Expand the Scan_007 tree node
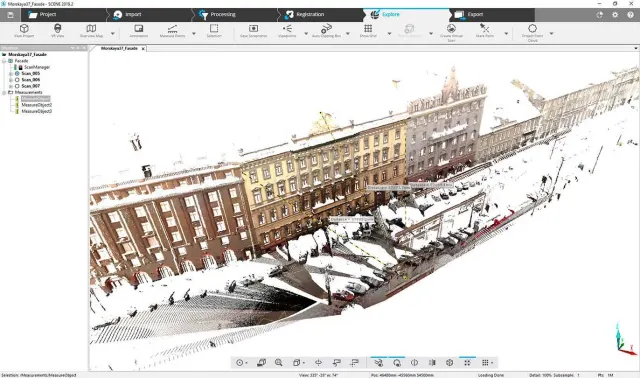The width and height of the screenshot is (640, 378). pyautogui.click(x=11, y=86)
